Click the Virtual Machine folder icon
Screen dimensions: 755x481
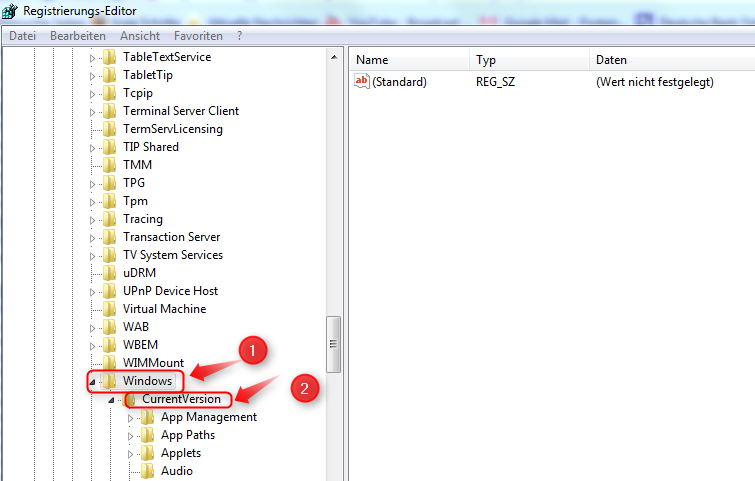[109, 309]
